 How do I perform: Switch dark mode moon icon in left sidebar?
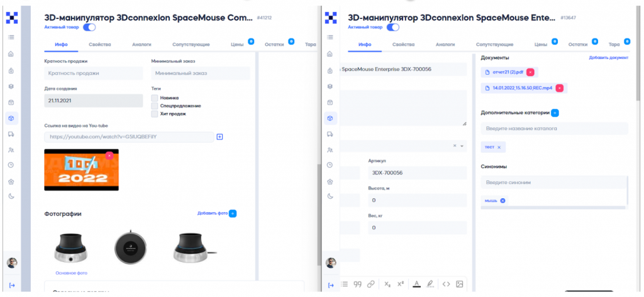pyautogui.click(x=11, y=197)
